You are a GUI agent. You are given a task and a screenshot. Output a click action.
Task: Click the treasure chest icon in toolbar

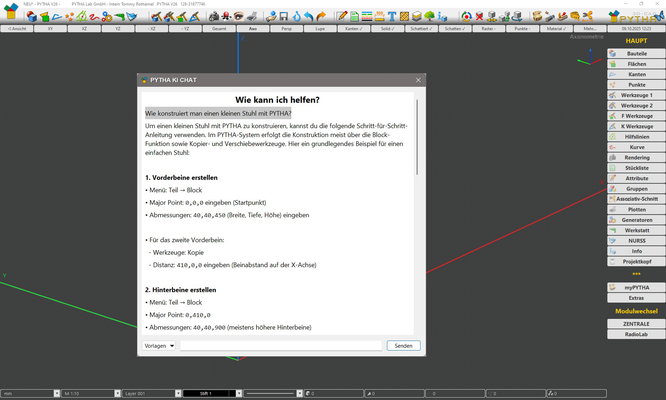537,17
